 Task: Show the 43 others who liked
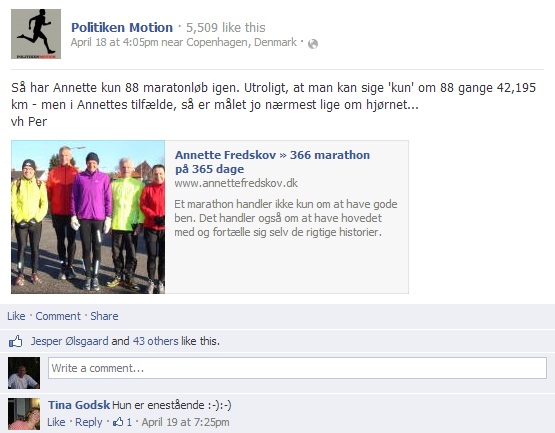(156, 341)
